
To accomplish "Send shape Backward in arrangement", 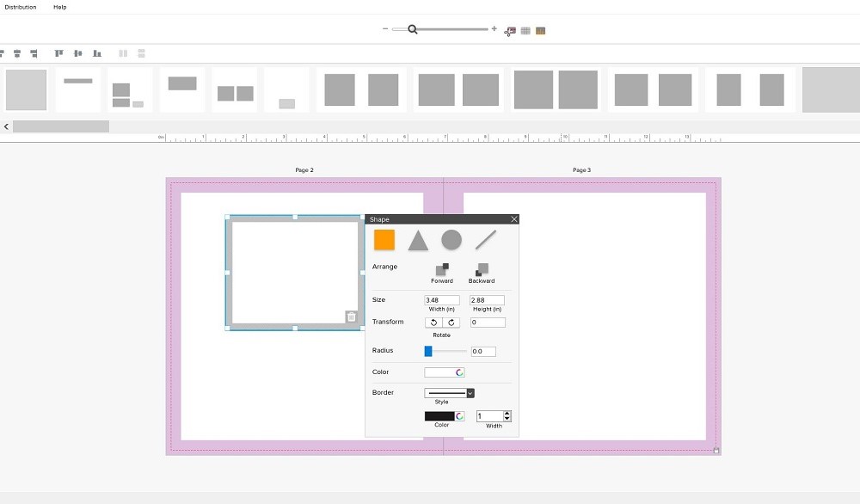I will click(x=482, y=270).
